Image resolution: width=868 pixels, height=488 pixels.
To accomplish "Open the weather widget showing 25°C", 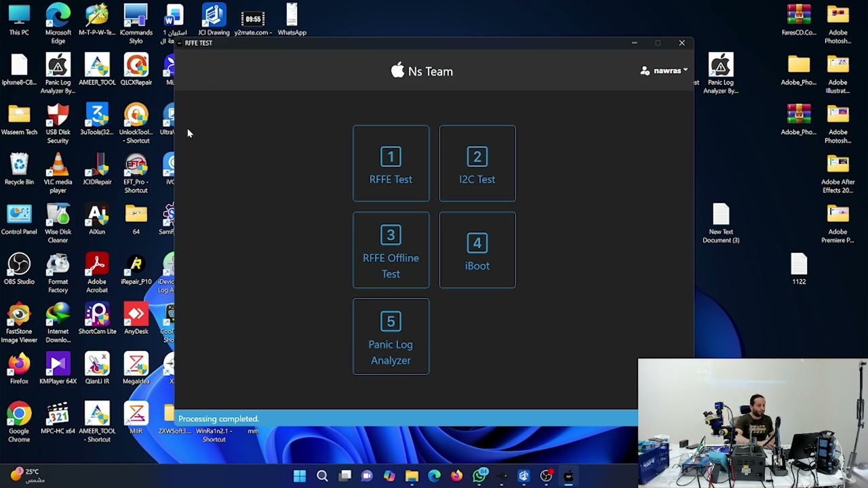I will pyautogui.click(x=27, y=475).
